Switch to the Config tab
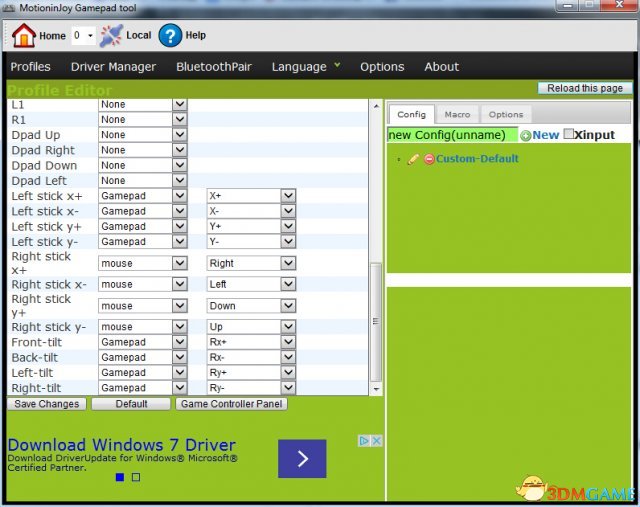This screenshot has width=640, height=507. (411, 114)
